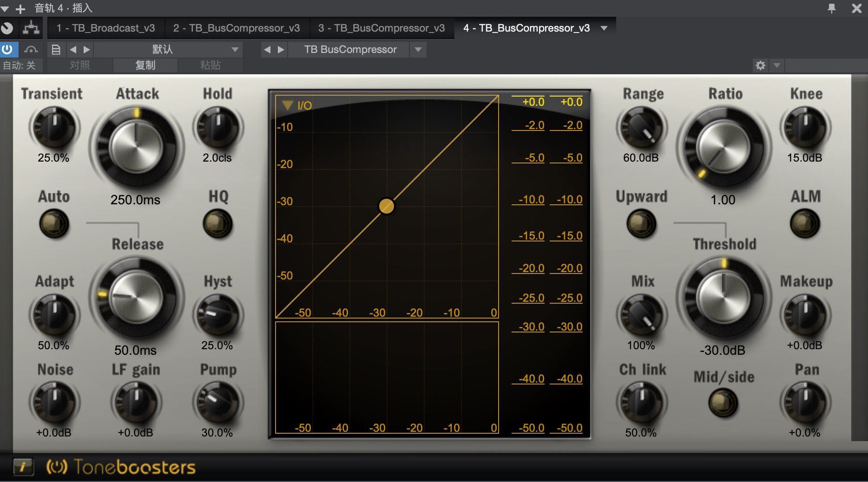The image size is (868, 482).
Task: Click the 50.0ms release value
Action: click(x=135, y=350)
